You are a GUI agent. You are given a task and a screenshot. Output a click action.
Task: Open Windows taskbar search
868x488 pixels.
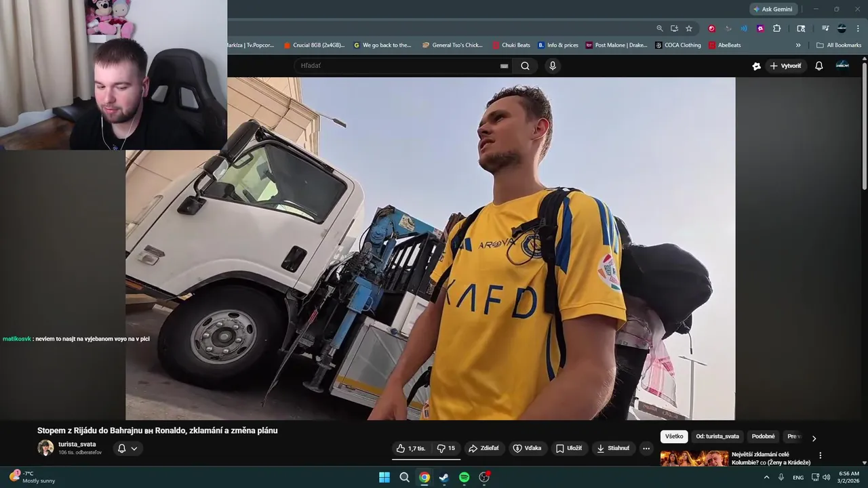404,477
